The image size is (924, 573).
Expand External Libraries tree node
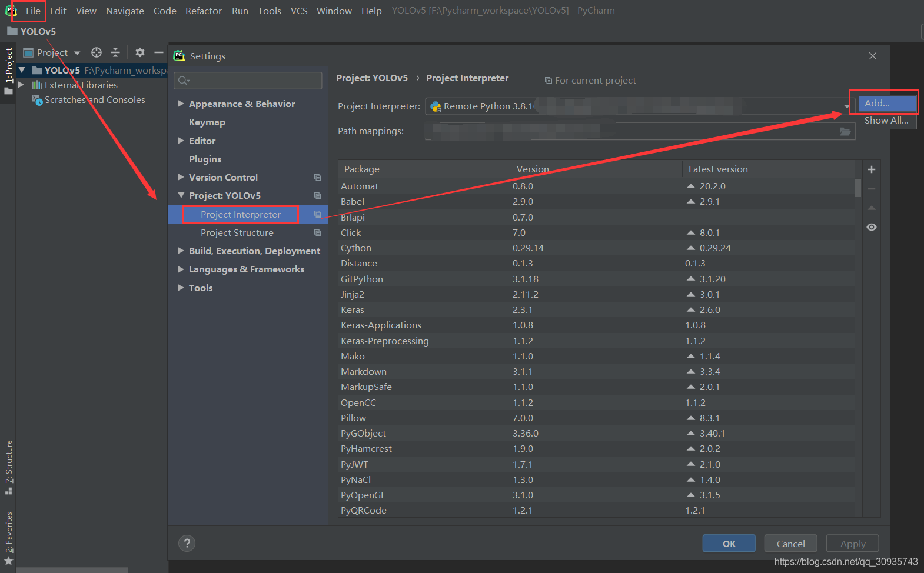coord(22,85)
